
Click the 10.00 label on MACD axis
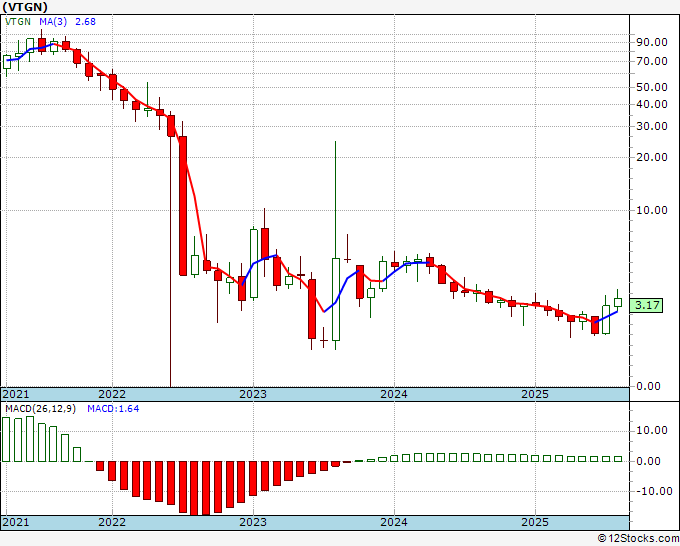coord(651,430)
